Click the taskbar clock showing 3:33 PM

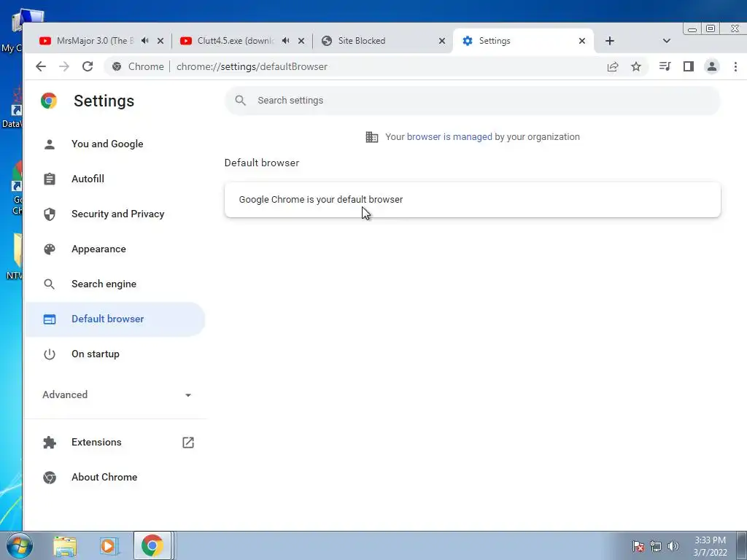[x=710, y=546]
